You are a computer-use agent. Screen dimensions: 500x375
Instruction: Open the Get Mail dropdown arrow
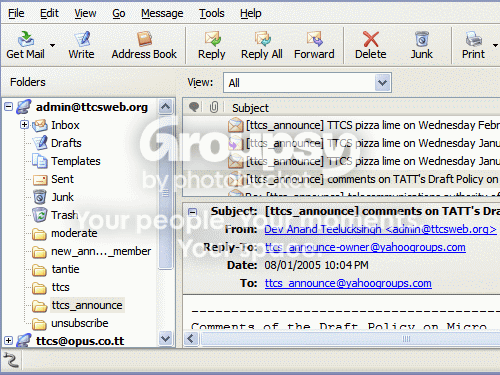click(x=52, y=45)
